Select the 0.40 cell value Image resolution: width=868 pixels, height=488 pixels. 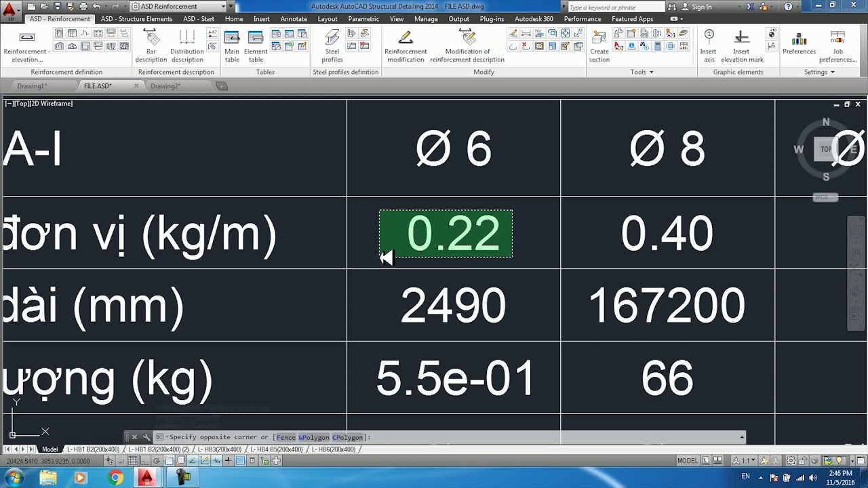tap(667, 233)
